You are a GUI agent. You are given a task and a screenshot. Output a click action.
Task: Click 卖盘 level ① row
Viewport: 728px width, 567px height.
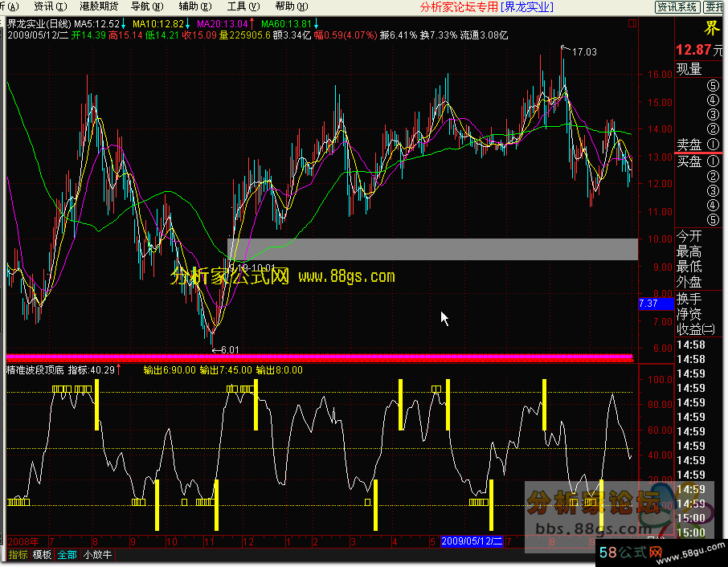(698, 145)
